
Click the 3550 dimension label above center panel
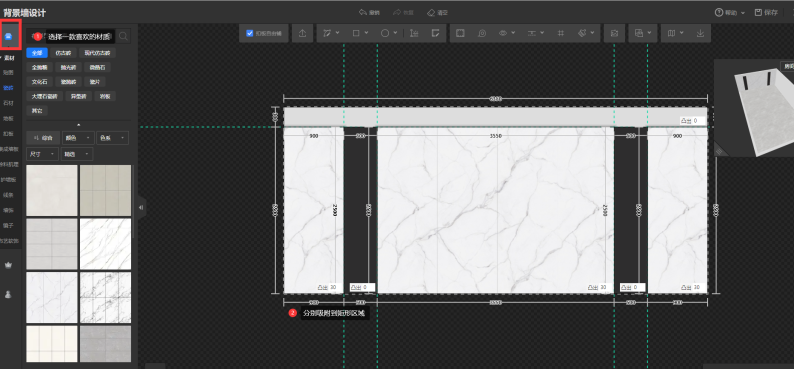tap(496, 136)
